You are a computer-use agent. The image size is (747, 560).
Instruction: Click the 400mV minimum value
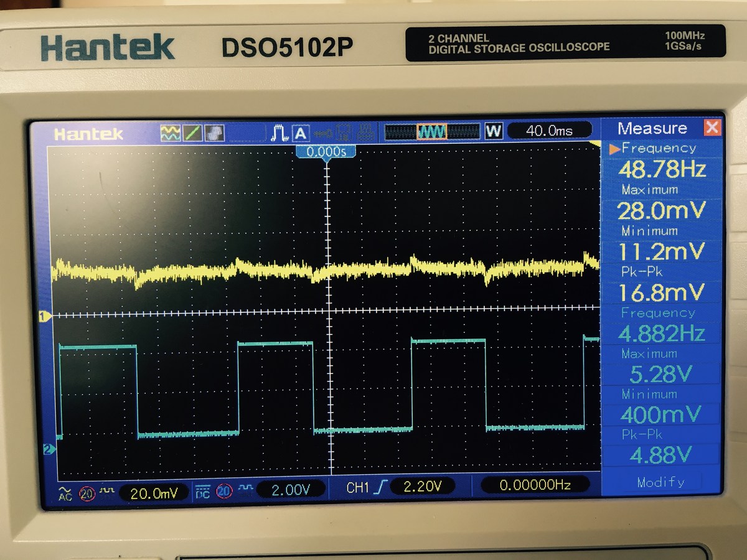(x=662, y=414)
